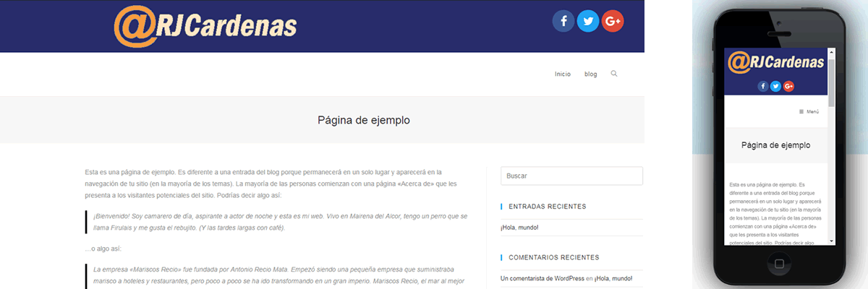Screen dimensions: 868x289
Task: Open ¡Hola, mundo! link in recent comments
Action: (613, 278)
